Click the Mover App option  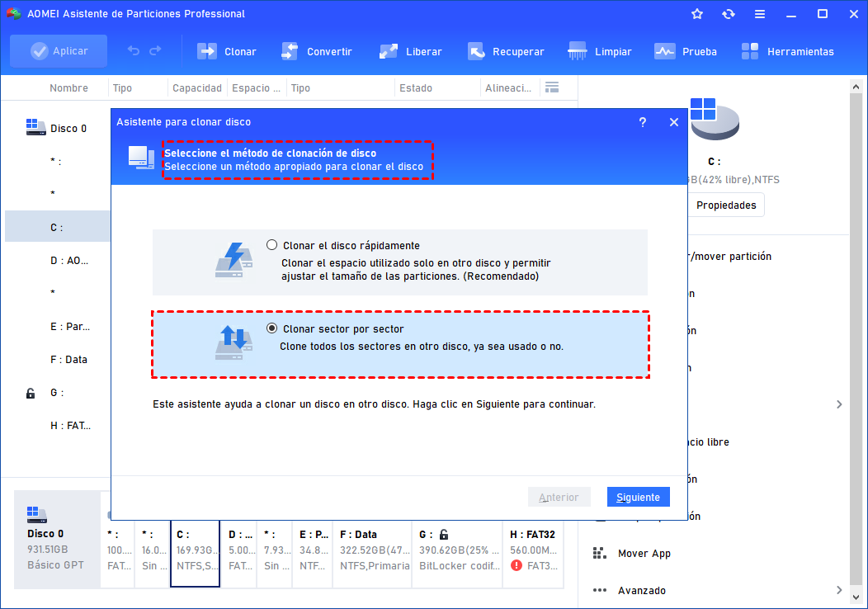[x=644, y=553]
